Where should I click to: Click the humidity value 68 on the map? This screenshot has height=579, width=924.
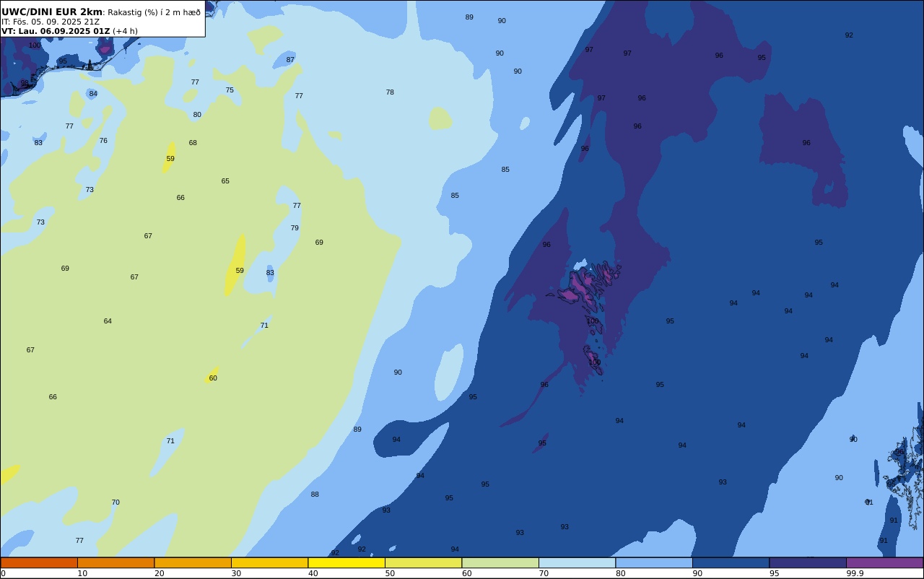[x=193, y=143]
